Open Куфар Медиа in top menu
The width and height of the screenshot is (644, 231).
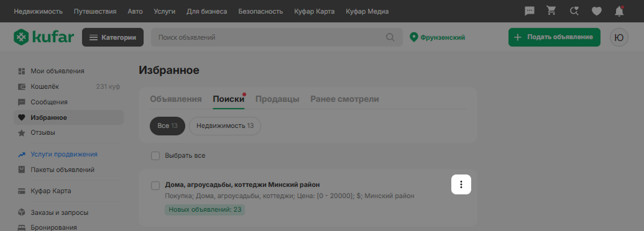click(x=367, y=12)
